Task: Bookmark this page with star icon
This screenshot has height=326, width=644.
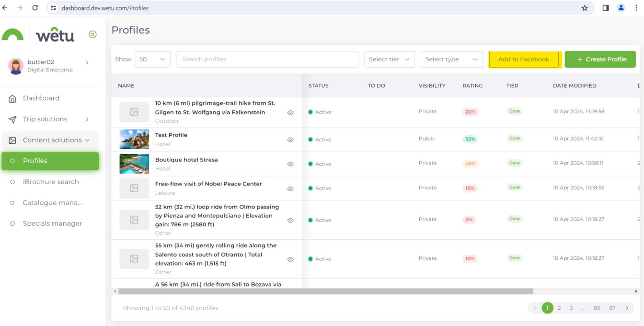Action: click(x=585, y=8)
